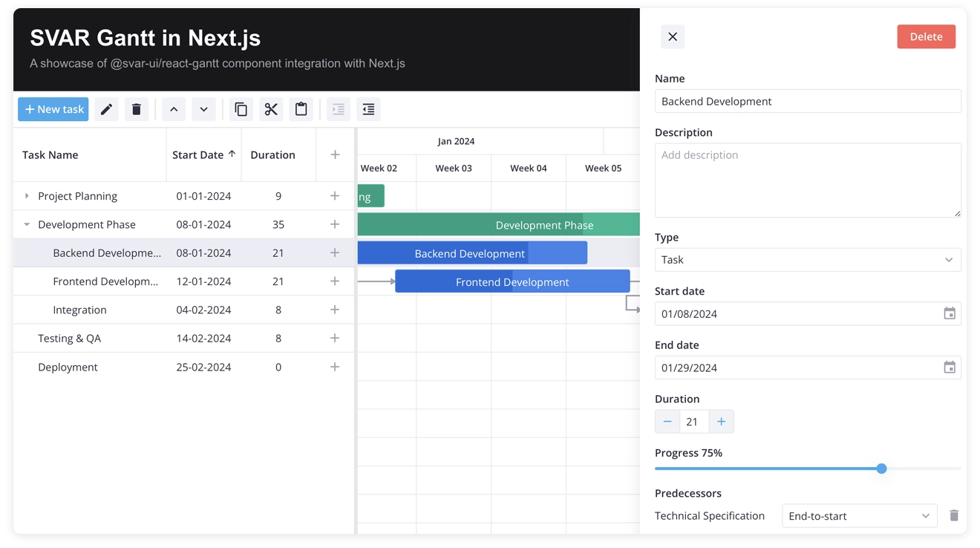The width and height of the screenshot is (980, 548).
Task: Open the End date calendar picker
Action: pyautogui.click(x=950, y=368)
